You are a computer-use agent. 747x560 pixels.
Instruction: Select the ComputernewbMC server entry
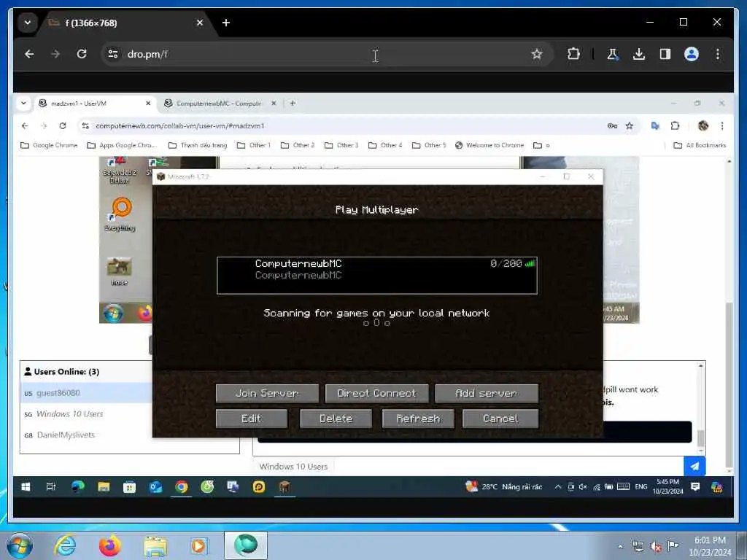point(377,275)
